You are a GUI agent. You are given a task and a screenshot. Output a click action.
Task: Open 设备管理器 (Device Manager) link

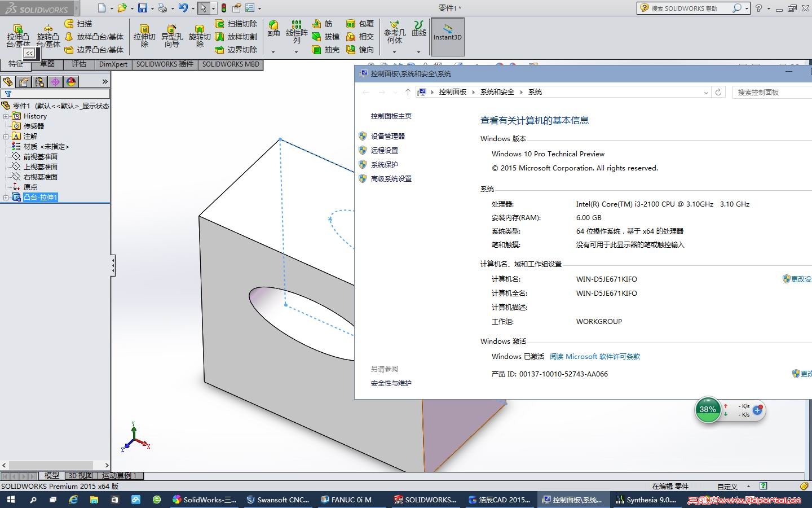point(388,136)
